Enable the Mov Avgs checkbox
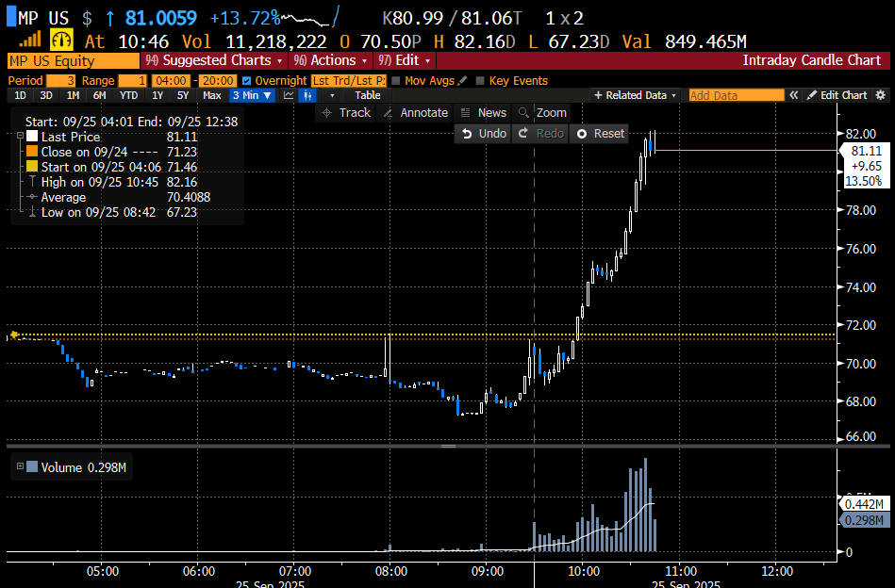The image size is (895, 588). [x=396, y=80]
